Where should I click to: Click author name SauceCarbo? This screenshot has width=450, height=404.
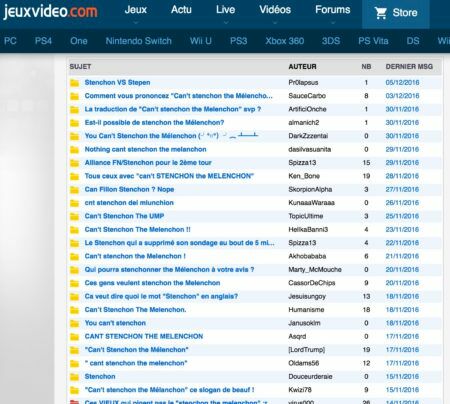tap(307, 96)
